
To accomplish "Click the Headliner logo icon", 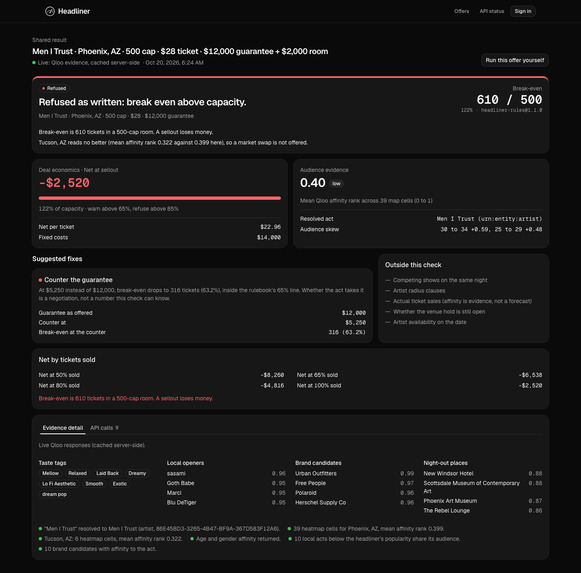I will pyautogui.click(x=50, y=11).
